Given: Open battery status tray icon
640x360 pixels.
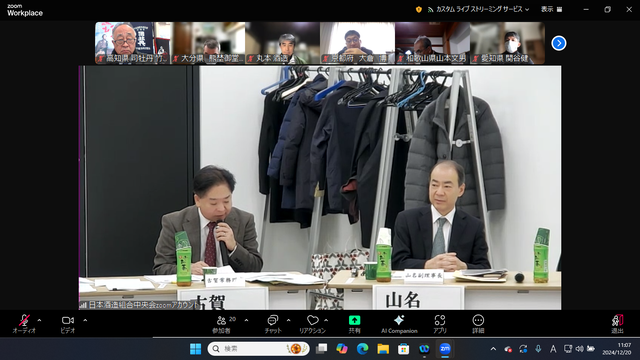Looking at the screenshot, I should [x=591, y=349].
